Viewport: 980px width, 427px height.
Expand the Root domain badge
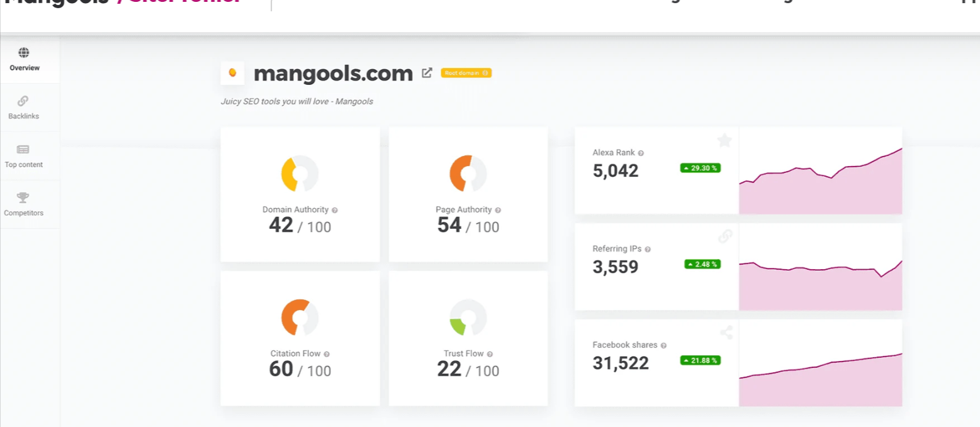(466, 73)
